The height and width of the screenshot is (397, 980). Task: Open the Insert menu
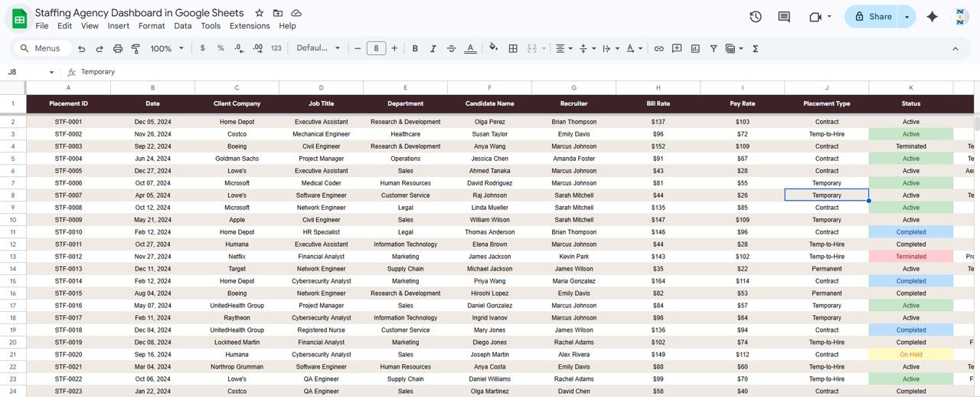tap(119, 26)
